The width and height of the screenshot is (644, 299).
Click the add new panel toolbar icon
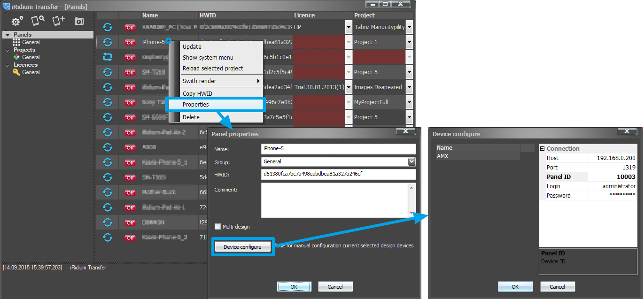tap(58, 21)
